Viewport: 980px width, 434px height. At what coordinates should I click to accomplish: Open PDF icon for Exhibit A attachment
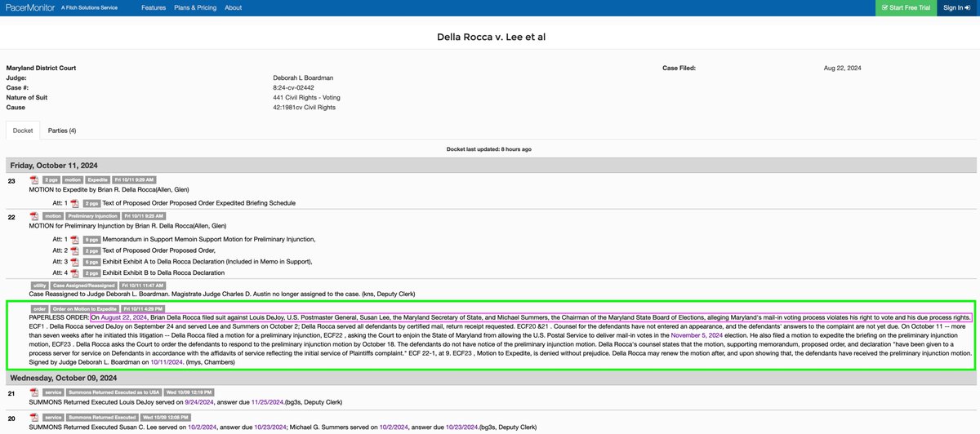pyautogui.click(x=75, y=263)
